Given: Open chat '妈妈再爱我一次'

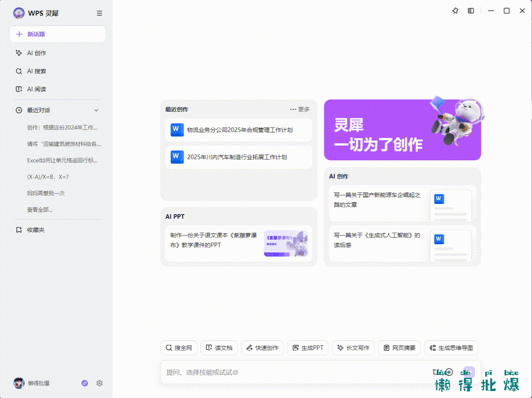Looking at the screenshot, I should 46,193.
